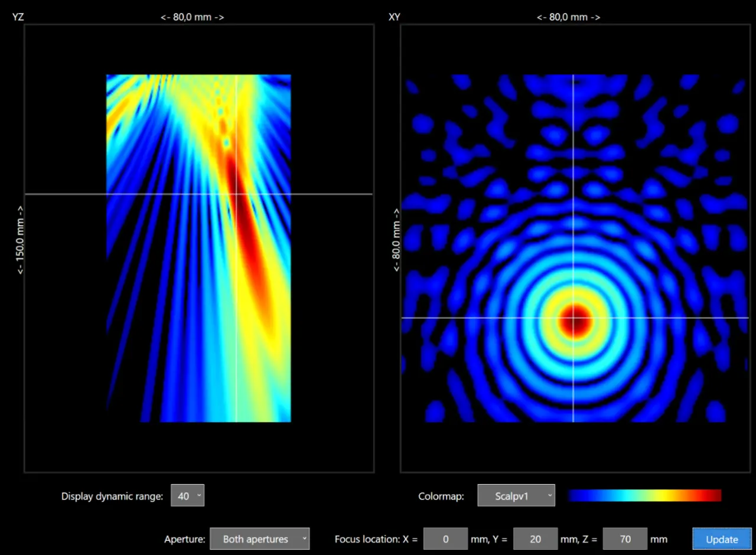756x555 pixels.
Task: Click the XY view title label
Action: pos(394,17)
